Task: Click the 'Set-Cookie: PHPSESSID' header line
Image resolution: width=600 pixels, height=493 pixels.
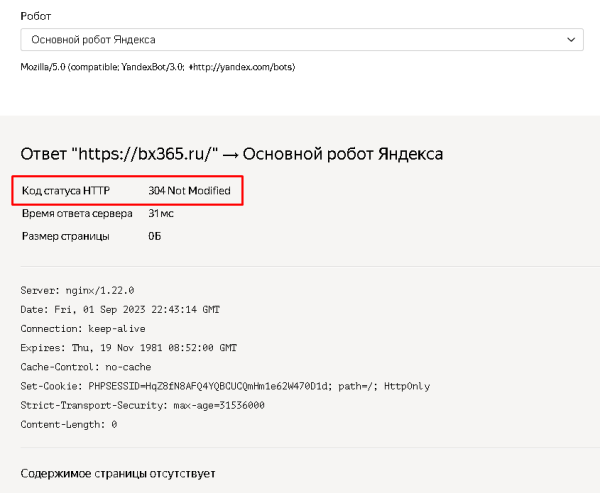Action: (x=225, y=386)
